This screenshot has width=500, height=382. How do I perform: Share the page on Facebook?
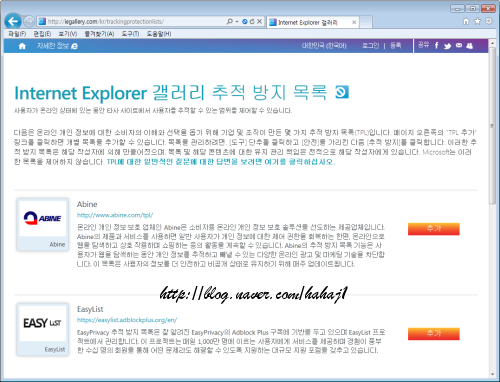click(436, 45)
